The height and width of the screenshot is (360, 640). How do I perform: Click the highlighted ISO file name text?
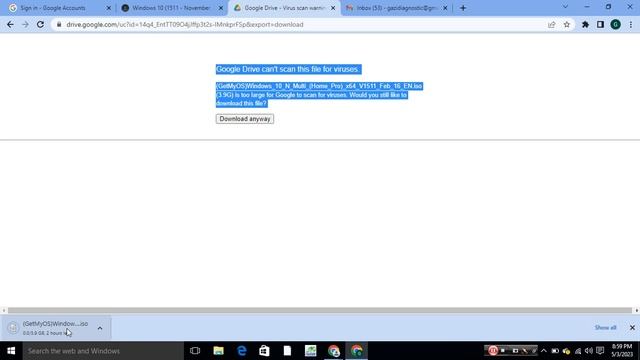[319, 86]
